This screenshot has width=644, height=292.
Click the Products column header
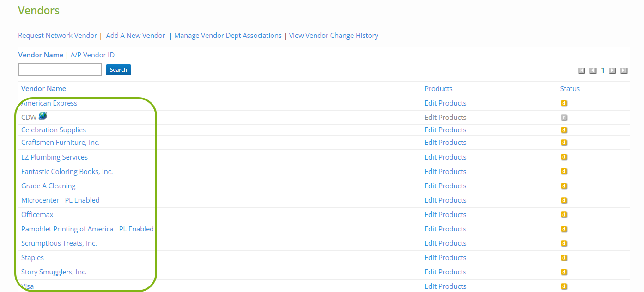pyautogui.click(x=438, y=89)
